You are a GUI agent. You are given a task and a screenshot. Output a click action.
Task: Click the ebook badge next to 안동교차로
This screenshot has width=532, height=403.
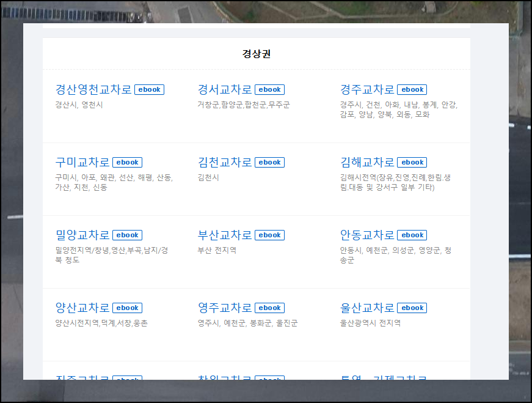point(412,235)
